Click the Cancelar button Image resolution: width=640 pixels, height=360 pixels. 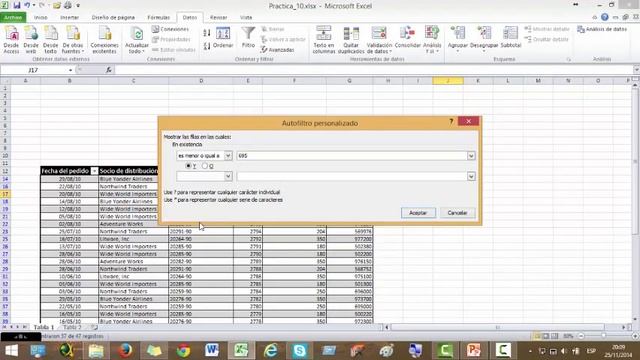[x=457, y=213]
